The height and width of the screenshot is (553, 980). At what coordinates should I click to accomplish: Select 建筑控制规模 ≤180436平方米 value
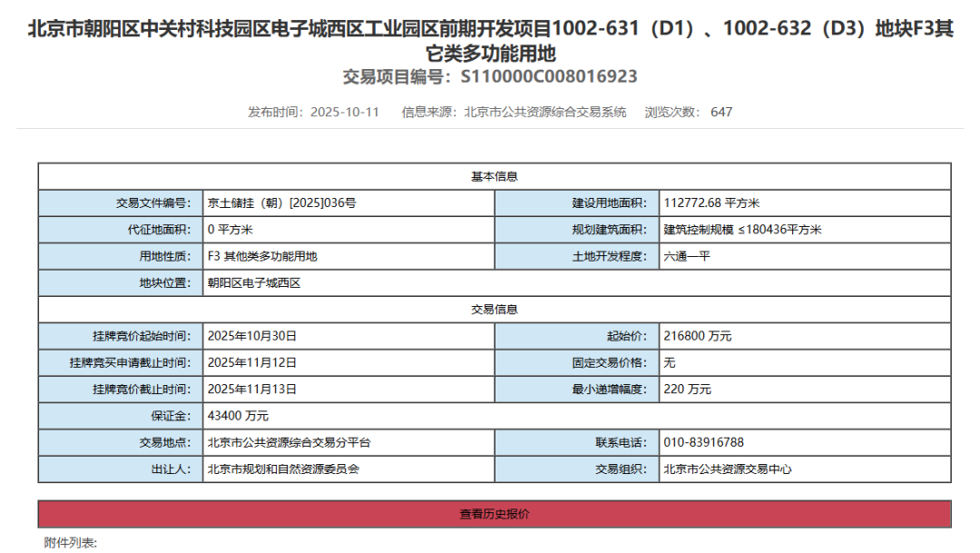pos(742,230)
